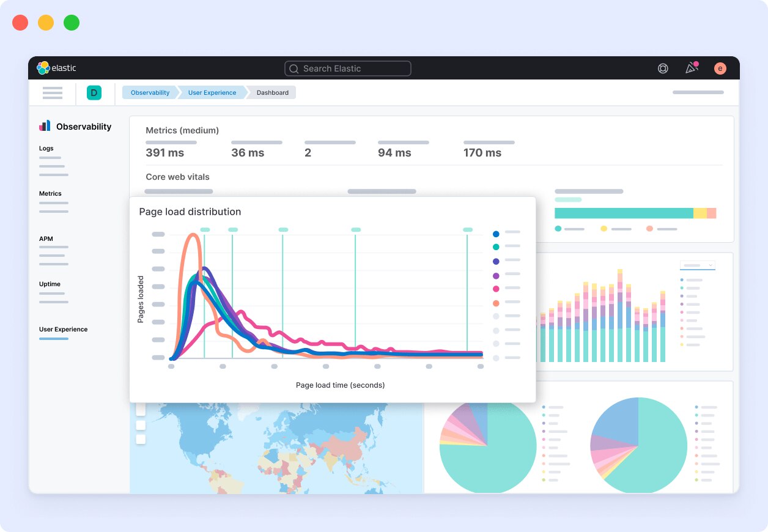Select the teal D deployment icon
Viewport: 768px width, 532px height.
tap(94, 92)
